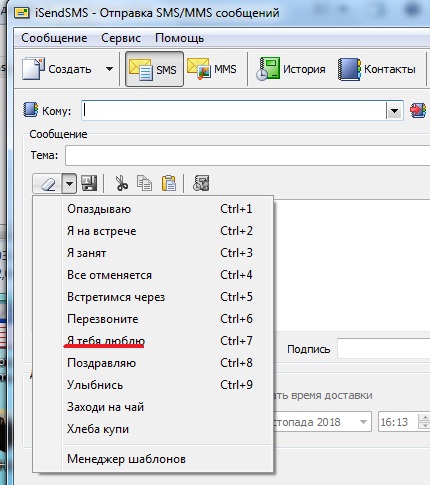Viewport: 430px width, 485px height.
Task: Click the paste clipboard icon
Action: coord(169,183)
